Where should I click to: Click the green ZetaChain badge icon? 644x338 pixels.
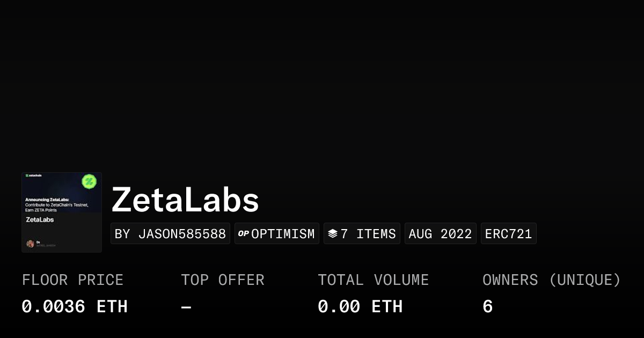[89, 181]
